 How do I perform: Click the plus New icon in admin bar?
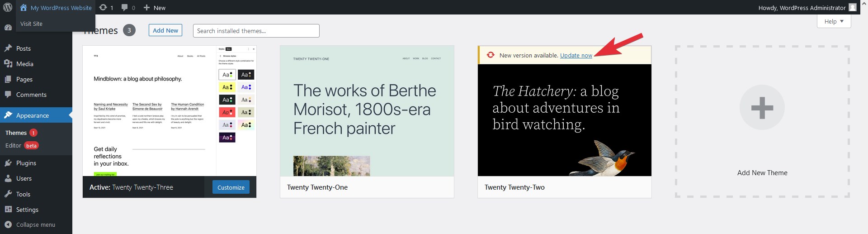146,8
